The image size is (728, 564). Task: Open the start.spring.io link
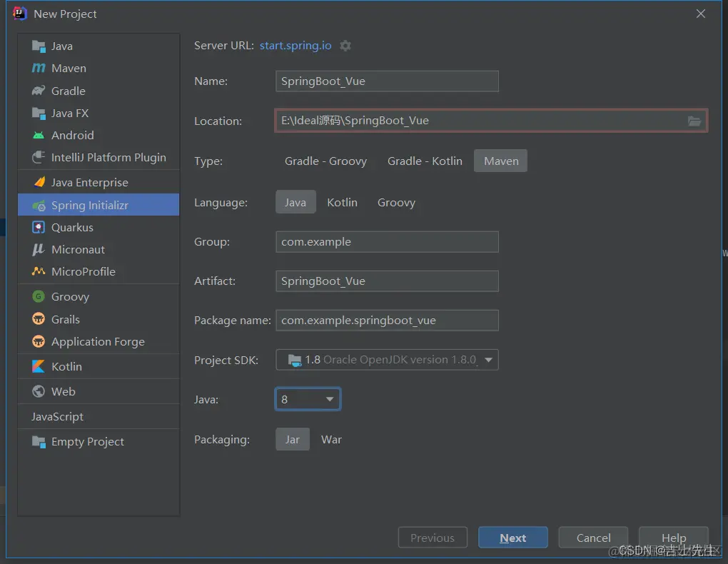(295, 45)
